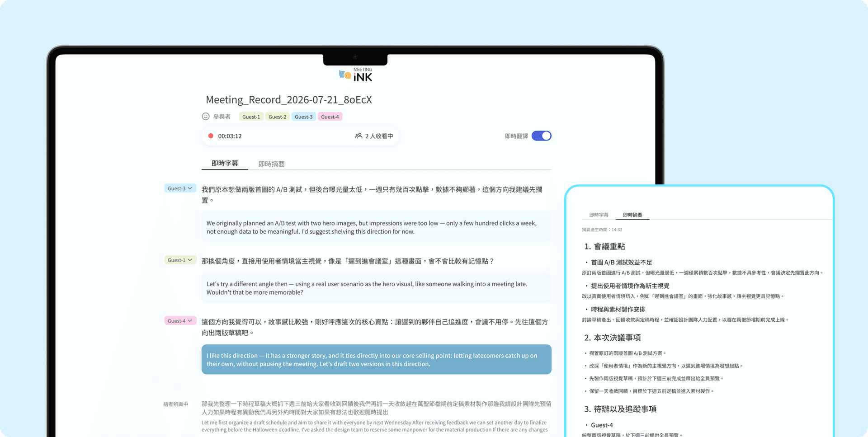Screen dimensions: 868x437
Task: Select 即時字幕 tab in the summary panel
Action: coord(599,215)
